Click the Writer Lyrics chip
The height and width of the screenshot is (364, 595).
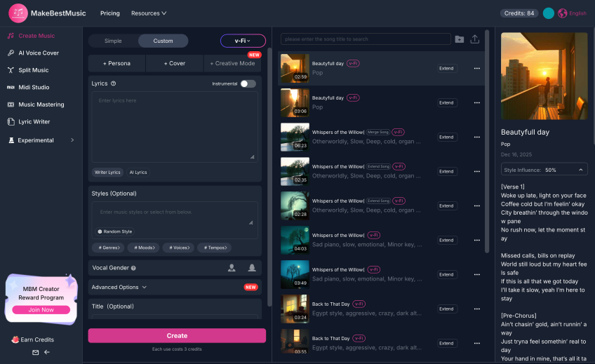tap(107, 172)
